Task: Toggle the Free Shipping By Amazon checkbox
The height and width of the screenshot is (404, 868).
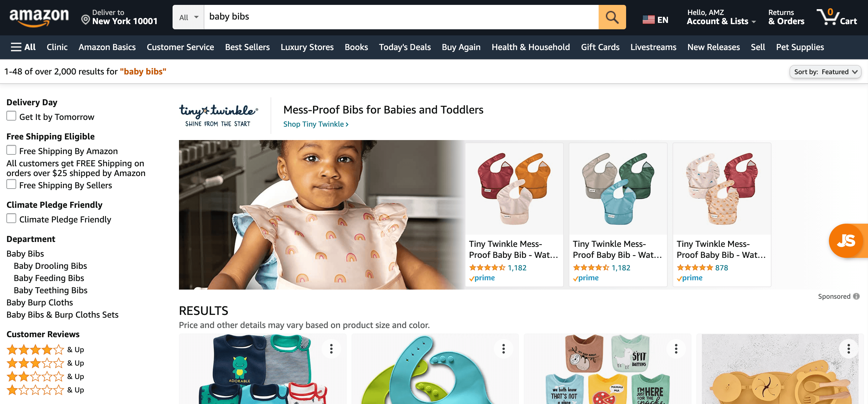Action: pyautogui.click(x=12, y=150)
